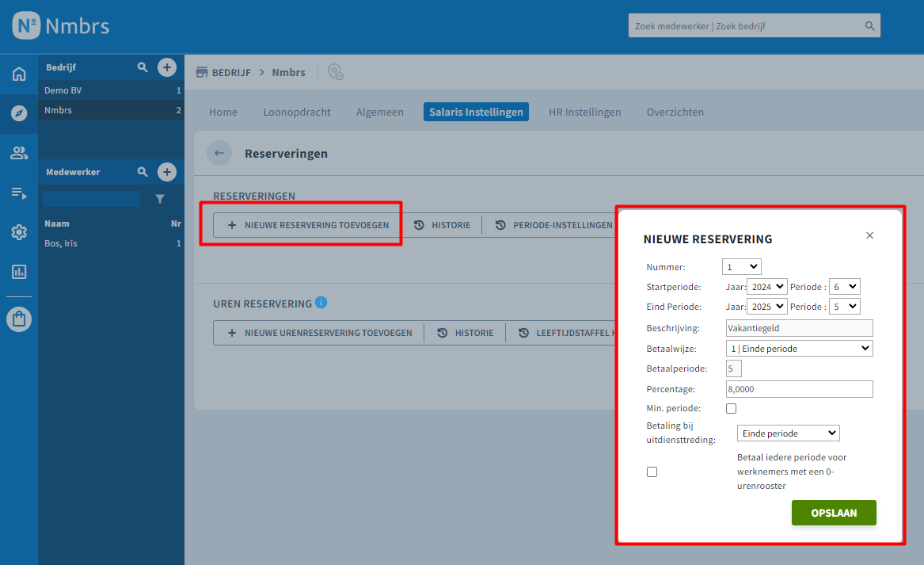Viewport: 924px width, 565px height.
Task: Open the Nummer dropdown
Action: (741, 266)
